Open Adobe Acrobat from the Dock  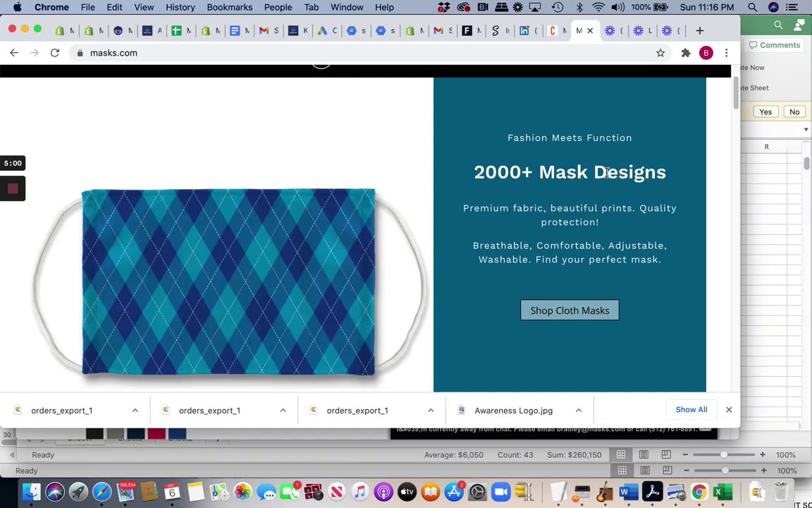(x=652, y=491)
